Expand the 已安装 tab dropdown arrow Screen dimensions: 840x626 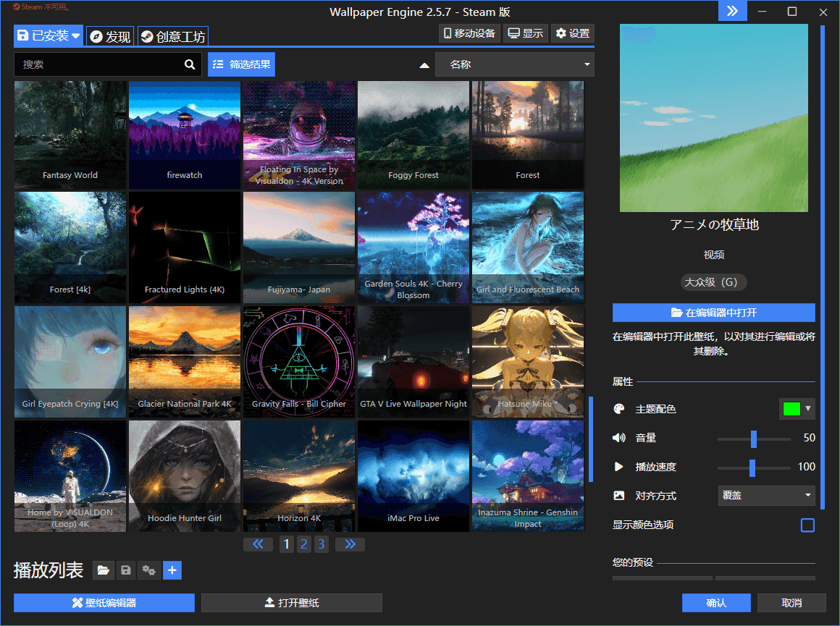click(x=75, y=36)
